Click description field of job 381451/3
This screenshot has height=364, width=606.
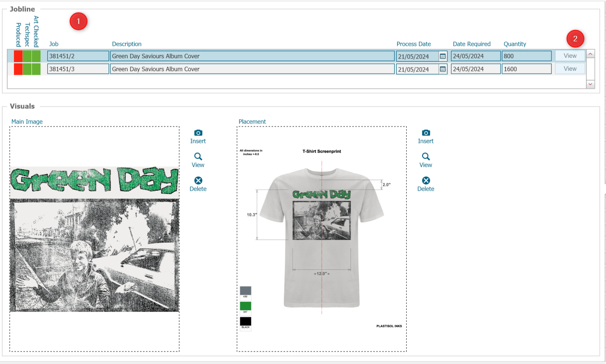[252, 69]
